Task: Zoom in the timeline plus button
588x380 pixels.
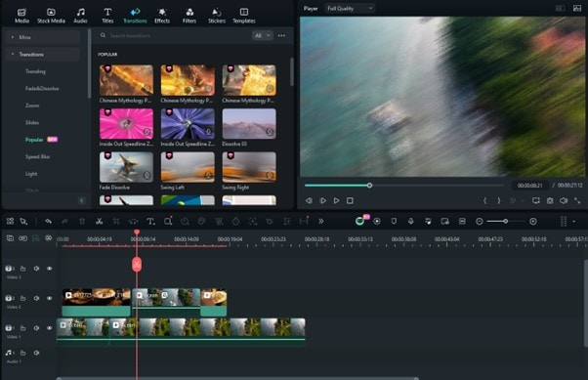Action: 533,222
